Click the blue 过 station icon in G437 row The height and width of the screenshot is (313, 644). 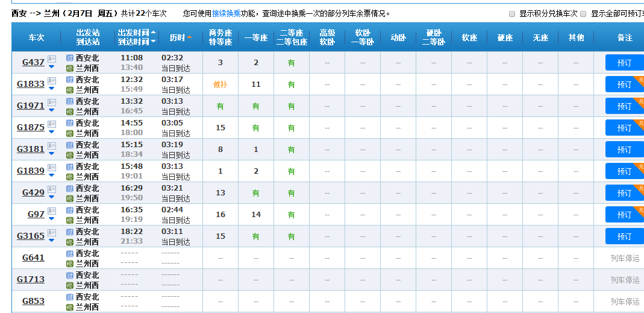click(x=70, y=58)
